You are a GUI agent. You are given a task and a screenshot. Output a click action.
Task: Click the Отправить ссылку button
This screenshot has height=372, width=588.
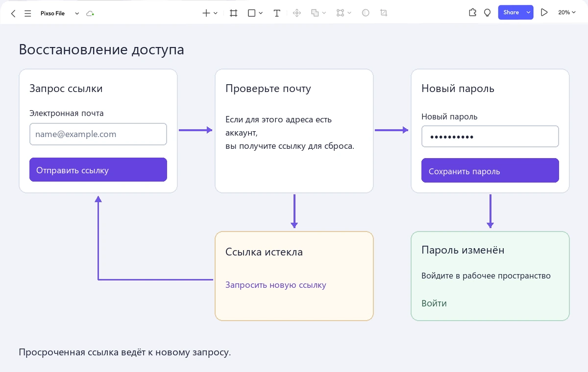coord(98,170)
